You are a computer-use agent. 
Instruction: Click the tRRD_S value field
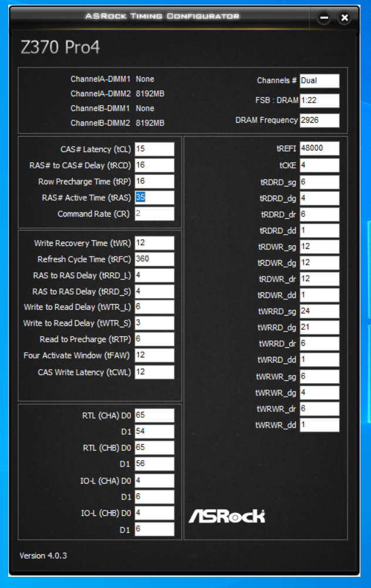pos(154,291)
